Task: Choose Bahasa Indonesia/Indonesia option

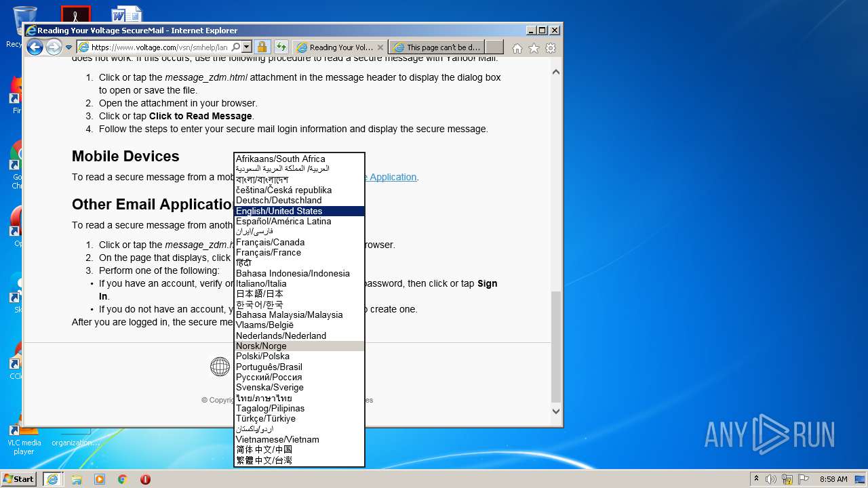Action: 299,273
